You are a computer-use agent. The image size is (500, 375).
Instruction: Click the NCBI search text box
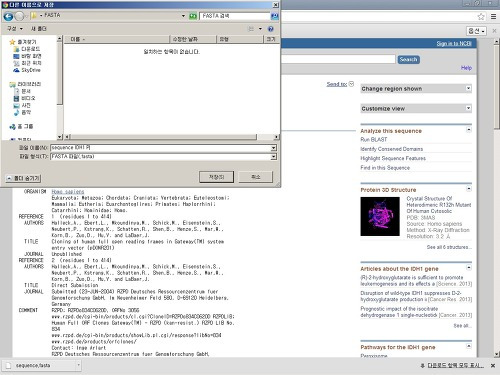coord(338,59)
